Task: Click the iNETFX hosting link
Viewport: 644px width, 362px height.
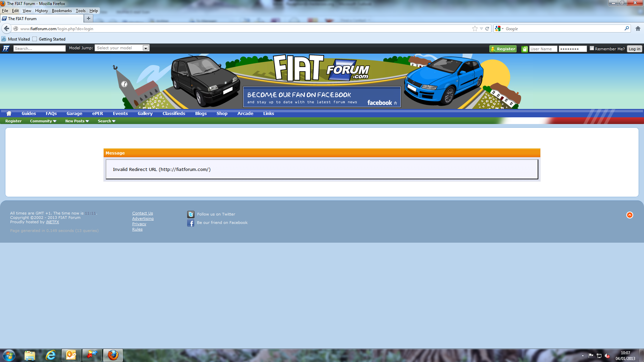Action: click(52, 222)
